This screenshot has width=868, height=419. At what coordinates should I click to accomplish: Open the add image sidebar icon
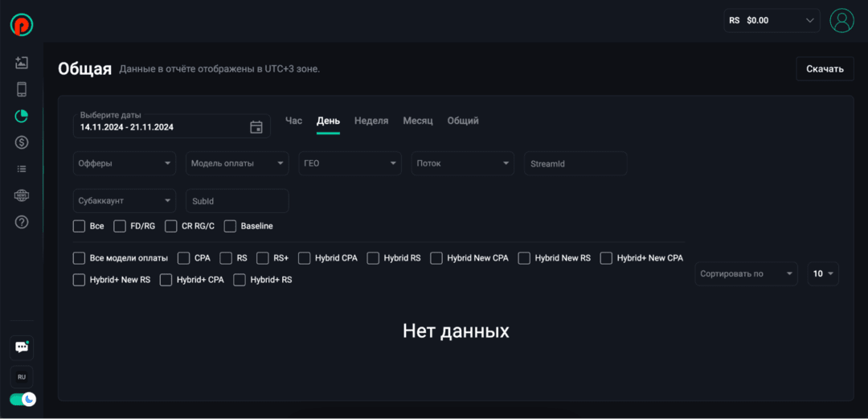tap(22, 63)
